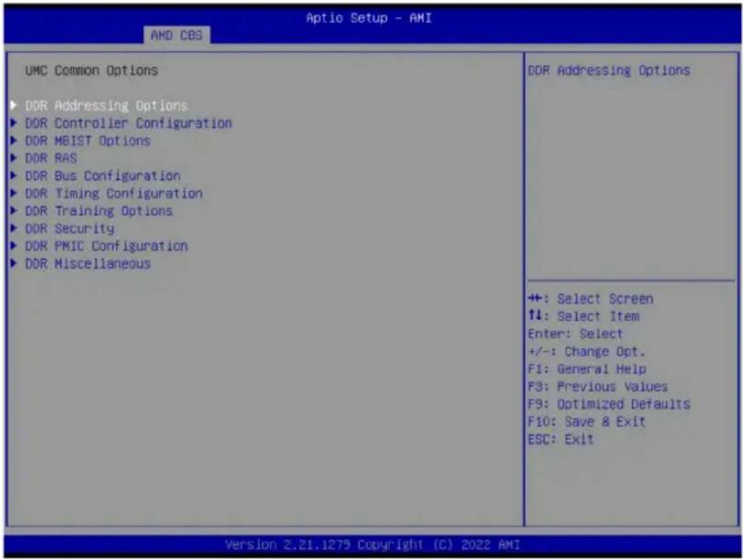Click the ESC: Exit hint
The height and width of the screenshot is (560, 743).
coord(561,439)
